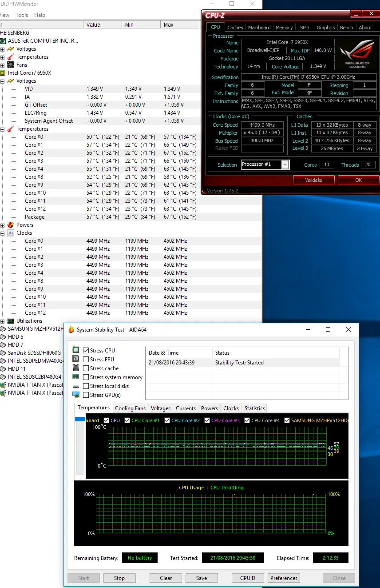Collapse the Voltages node under Intel Core i7

point(3,81)
